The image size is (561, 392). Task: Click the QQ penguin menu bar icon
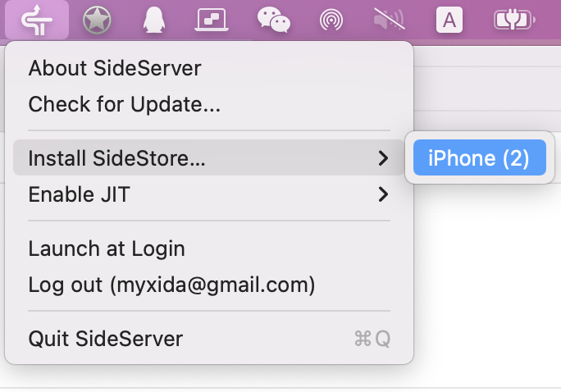(x=153, y=20)
